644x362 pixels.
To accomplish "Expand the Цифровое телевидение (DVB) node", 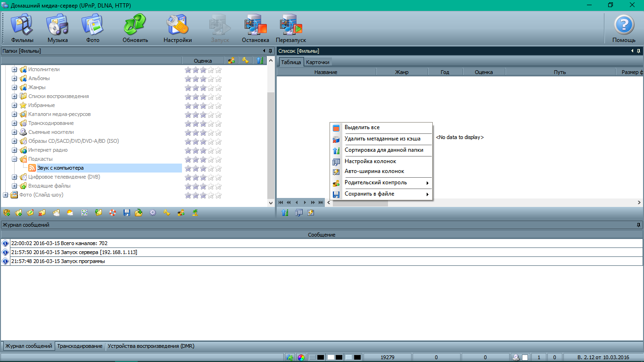I will [14, 177].
